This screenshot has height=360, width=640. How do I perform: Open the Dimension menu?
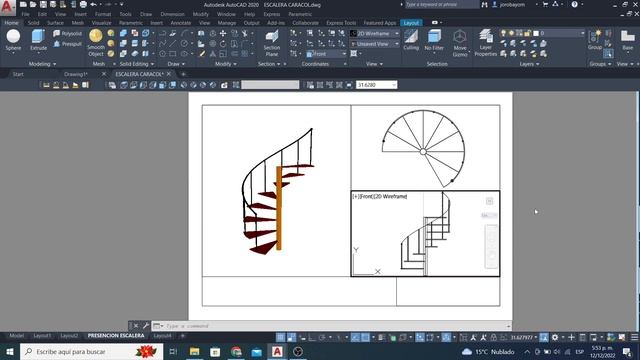[172, 14]
